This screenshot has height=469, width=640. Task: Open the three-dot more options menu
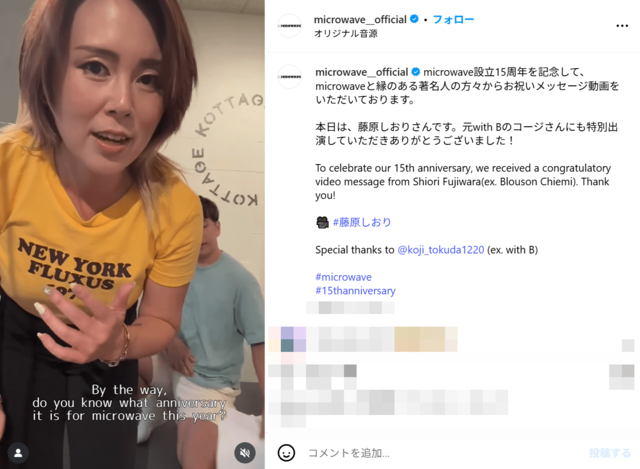(622, 26)
